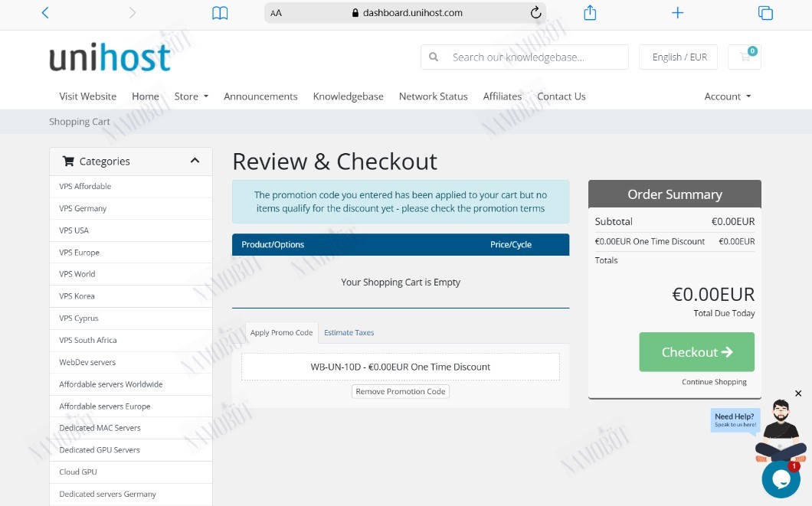This screenshot has width=812, height=506.
Task: Click the green Checkout button
Action: [696, 352]
